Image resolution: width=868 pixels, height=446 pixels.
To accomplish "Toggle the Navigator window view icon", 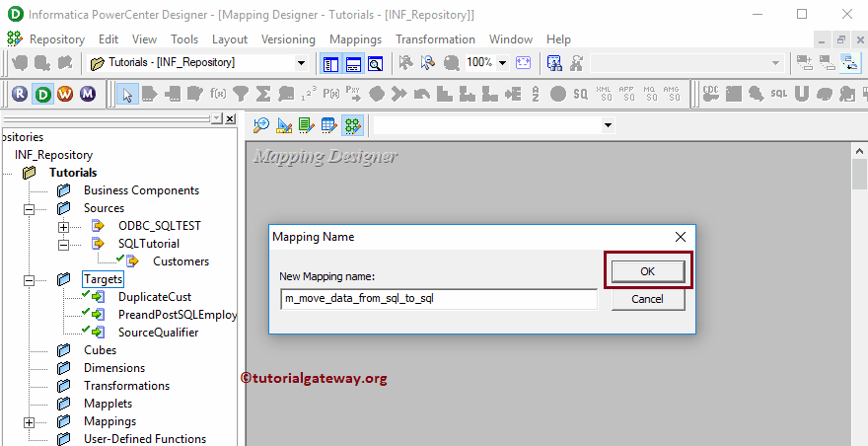I will click(x=330, y=63).
